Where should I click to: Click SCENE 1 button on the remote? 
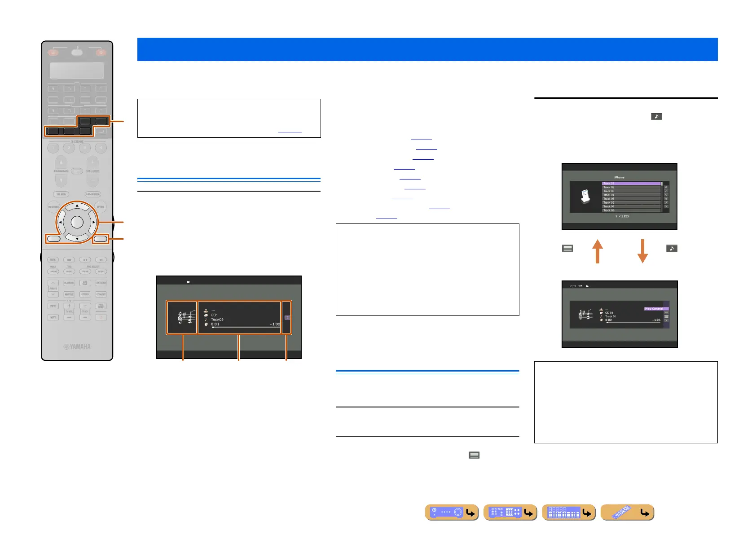click(53, 148)
